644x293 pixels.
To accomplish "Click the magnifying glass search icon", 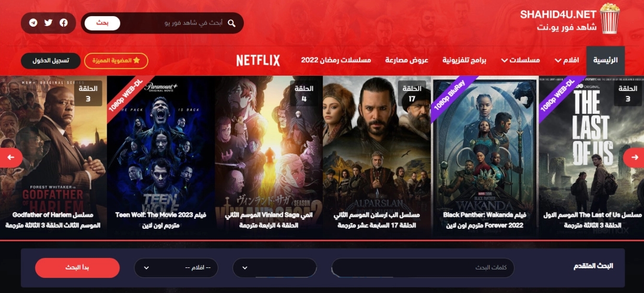I will (x=231, y=23).
